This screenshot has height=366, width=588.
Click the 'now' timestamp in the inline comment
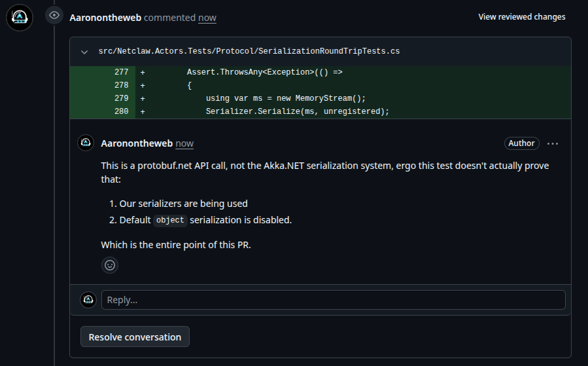pos(184,143)
